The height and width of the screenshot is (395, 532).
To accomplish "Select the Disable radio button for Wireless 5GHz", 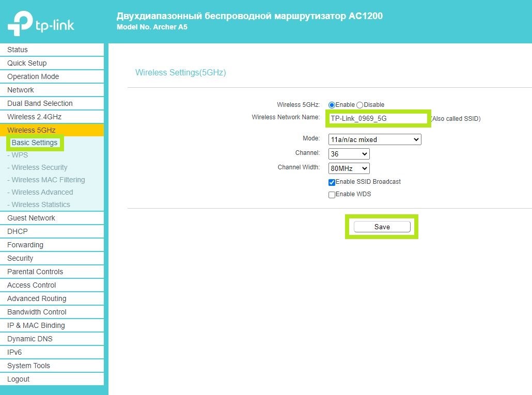I will pyautogui.click(x=360, y=105).
